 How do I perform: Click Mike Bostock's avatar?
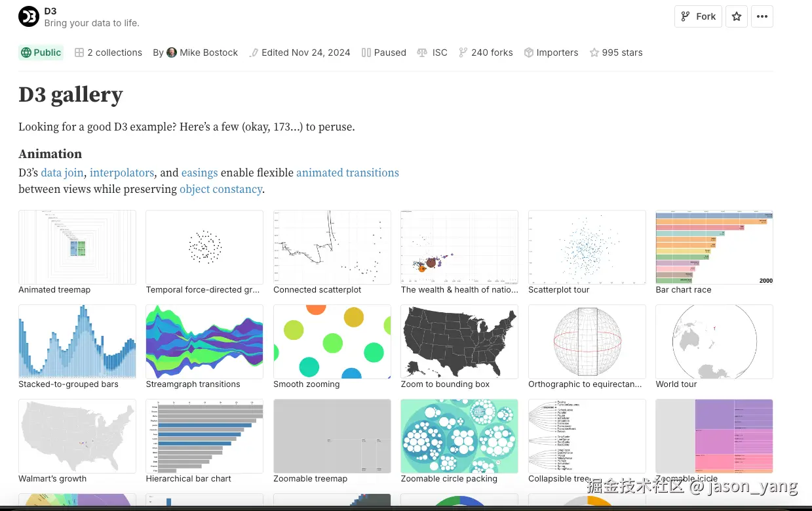coord(172,52)
